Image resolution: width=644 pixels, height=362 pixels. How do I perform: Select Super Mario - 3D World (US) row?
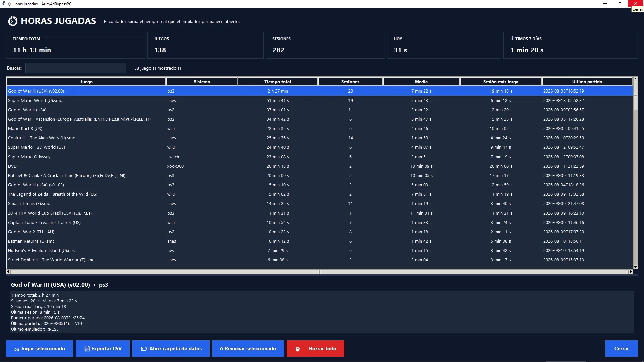320,147
